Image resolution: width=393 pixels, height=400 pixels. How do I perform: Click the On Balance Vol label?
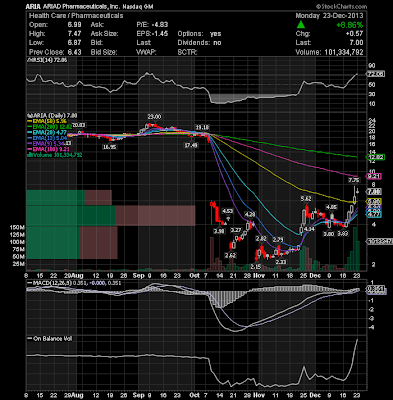pyautogui.click(x=52, y=339)
